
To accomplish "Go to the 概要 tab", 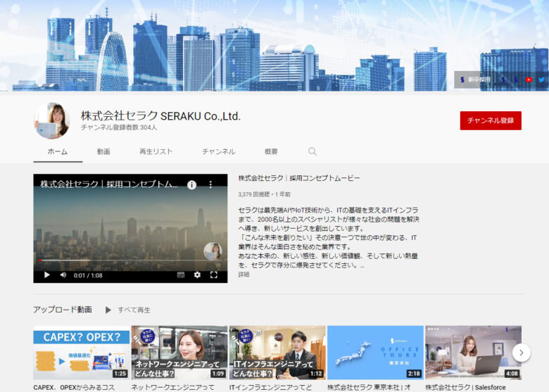I will tap(271, 151).
